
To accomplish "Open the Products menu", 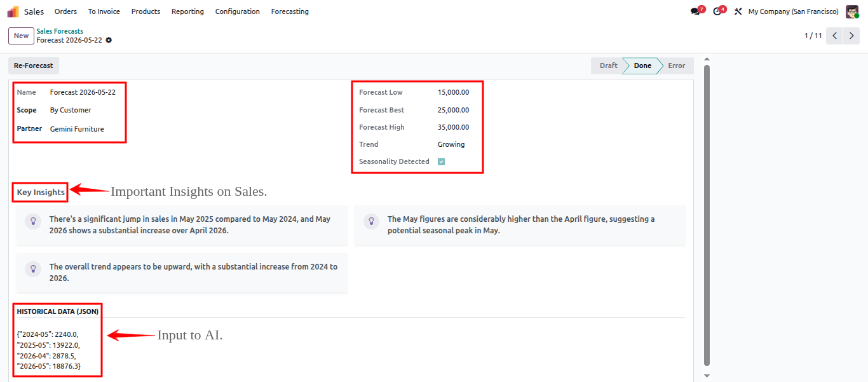I will coord(146,11).
